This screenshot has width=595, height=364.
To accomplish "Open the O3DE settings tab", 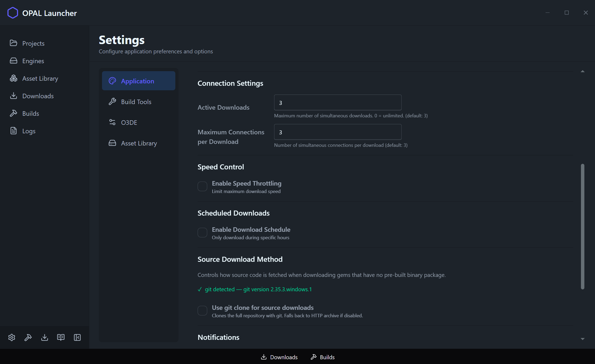I will [139, 122].
